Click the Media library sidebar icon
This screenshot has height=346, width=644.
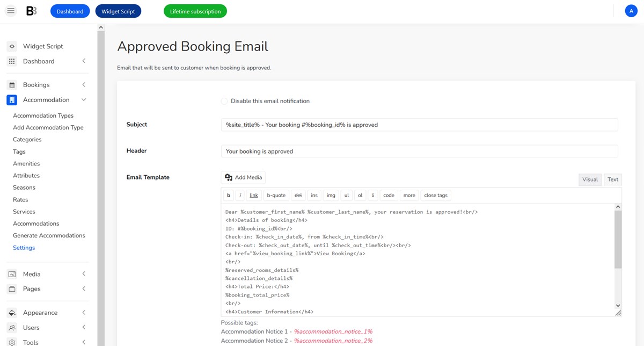coord(12,273)
